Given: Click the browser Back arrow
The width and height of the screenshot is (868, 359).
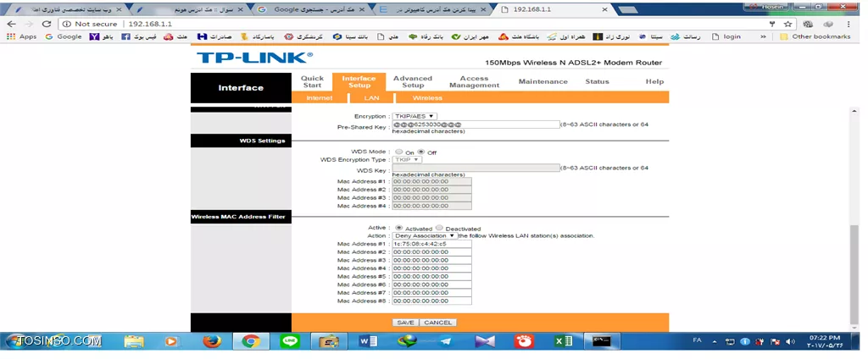Looking at the screenshot, I should pyautogui.click(x=12, y=24).
